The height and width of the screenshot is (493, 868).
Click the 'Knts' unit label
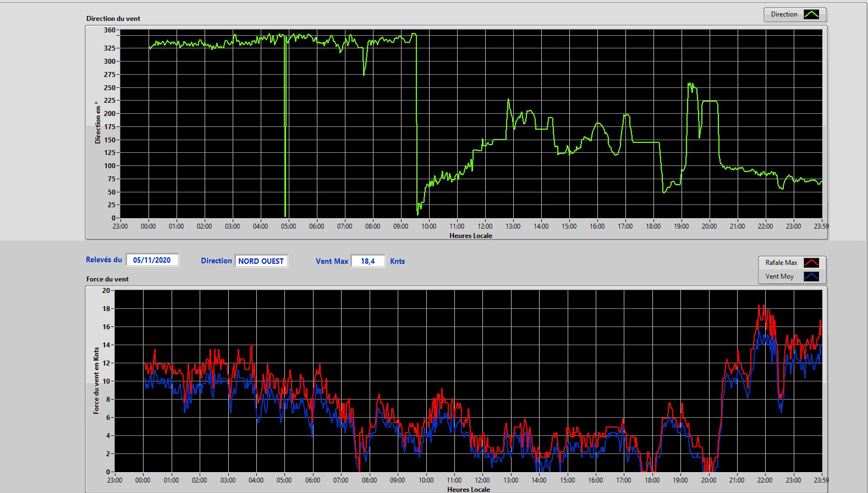point(397,261)
